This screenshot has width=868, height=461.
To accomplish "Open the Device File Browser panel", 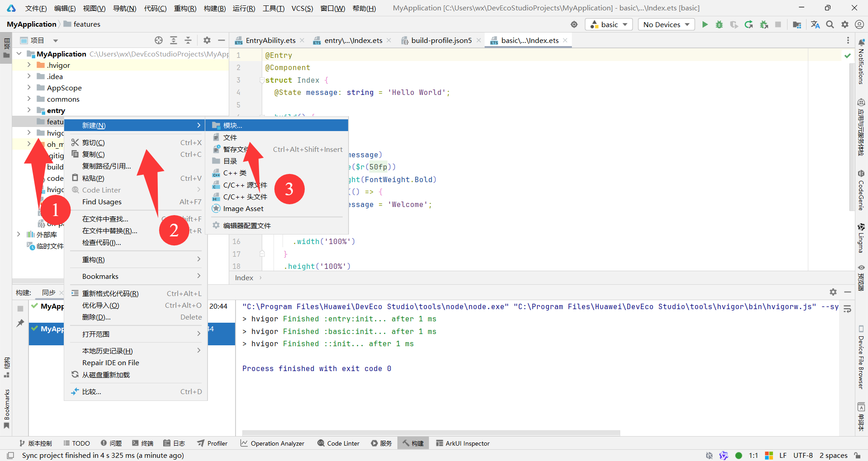I will point(861,358).
